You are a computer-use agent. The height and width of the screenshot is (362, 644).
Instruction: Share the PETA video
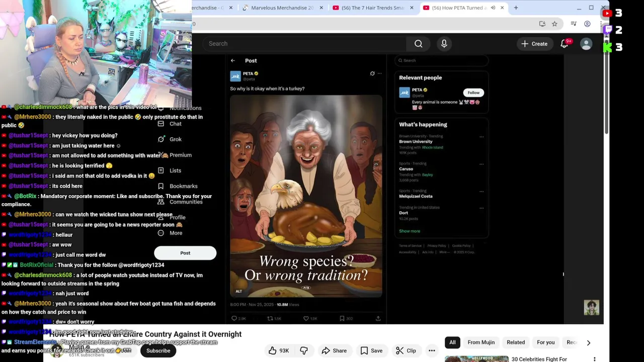tap(334, 350)
